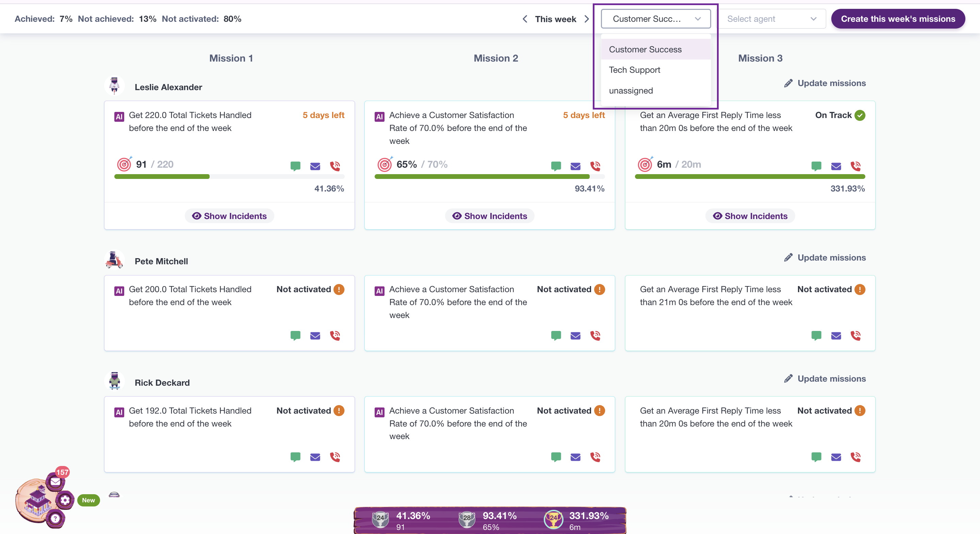
Task: Open the gear settings icon near the house widget
Action: pos(65,500)
